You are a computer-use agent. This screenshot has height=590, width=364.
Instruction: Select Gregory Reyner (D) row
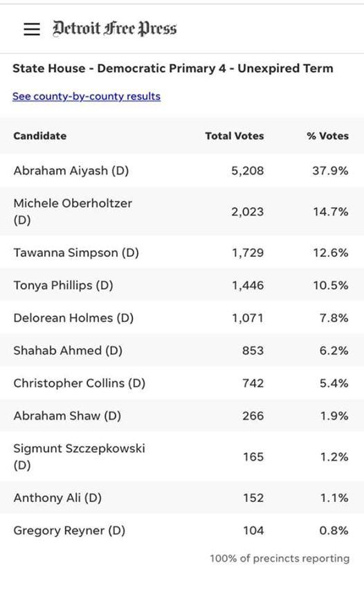click(x=182, y=530)
